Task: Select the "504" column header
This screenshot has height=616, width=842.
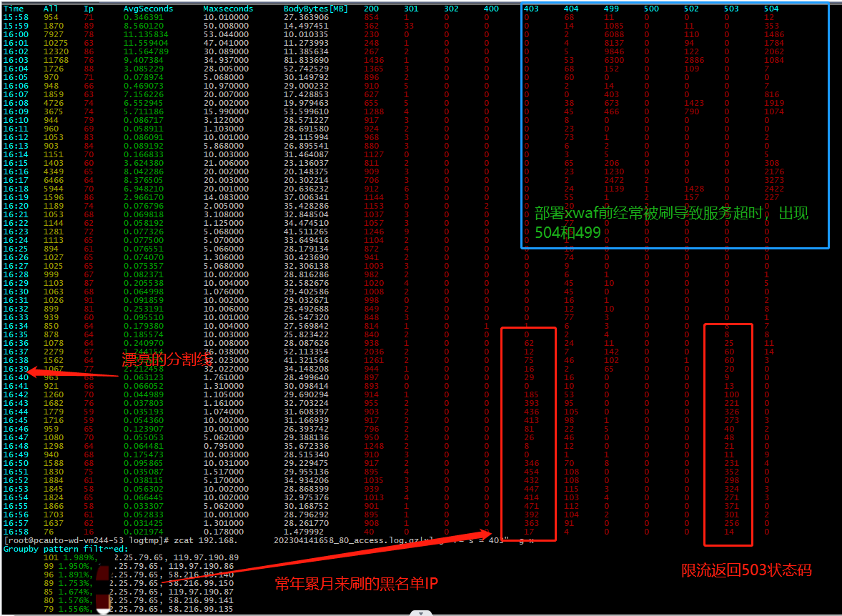Action: 772,9
